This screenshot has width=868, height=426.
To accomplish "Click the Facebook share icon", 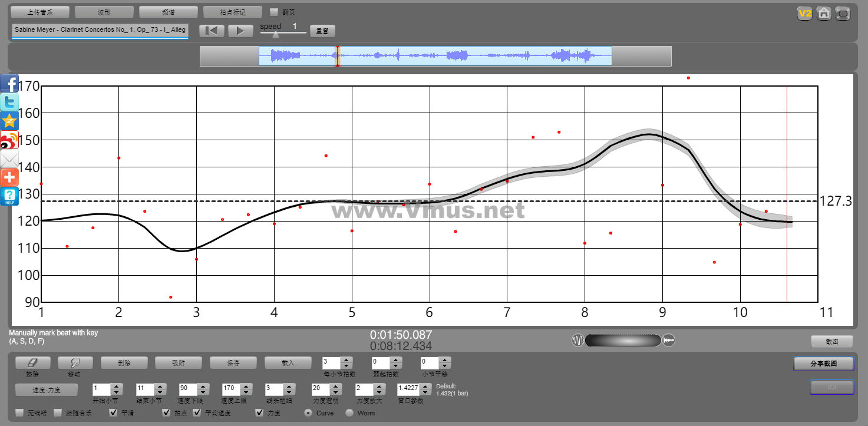I will (x=9, y=84).
